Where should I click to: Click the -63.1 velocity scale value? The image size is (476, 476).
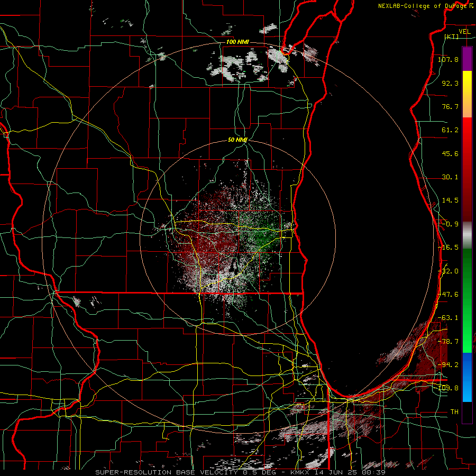pyautogui.click(x=448, y=318)
